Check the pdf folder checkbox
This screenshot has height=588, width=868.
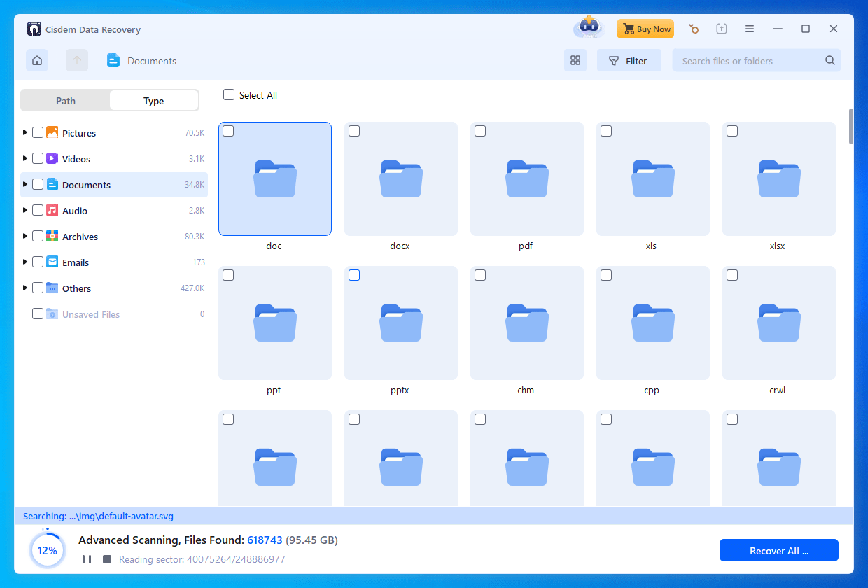coord(480,131)
